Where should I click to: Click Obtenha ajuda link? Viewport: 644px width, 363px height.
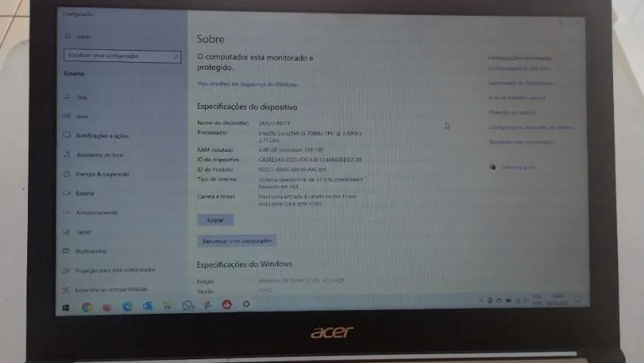(518, 167)
